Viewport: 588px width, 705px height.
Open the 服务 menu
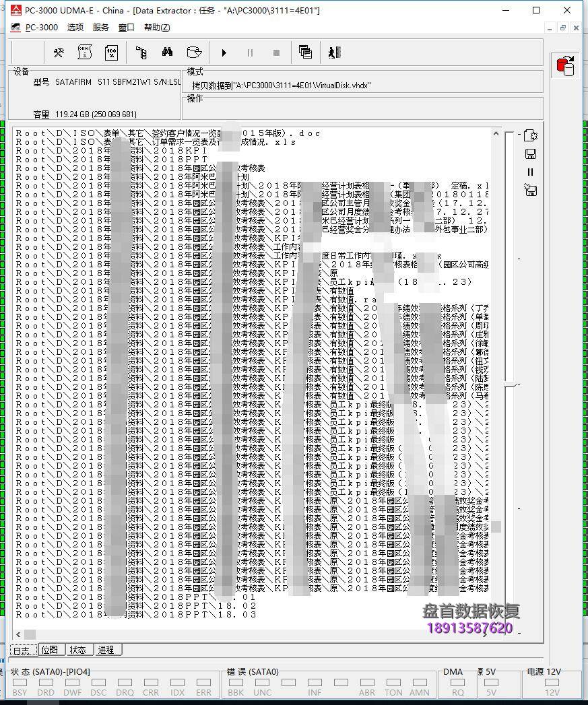[x=101, y=28]
